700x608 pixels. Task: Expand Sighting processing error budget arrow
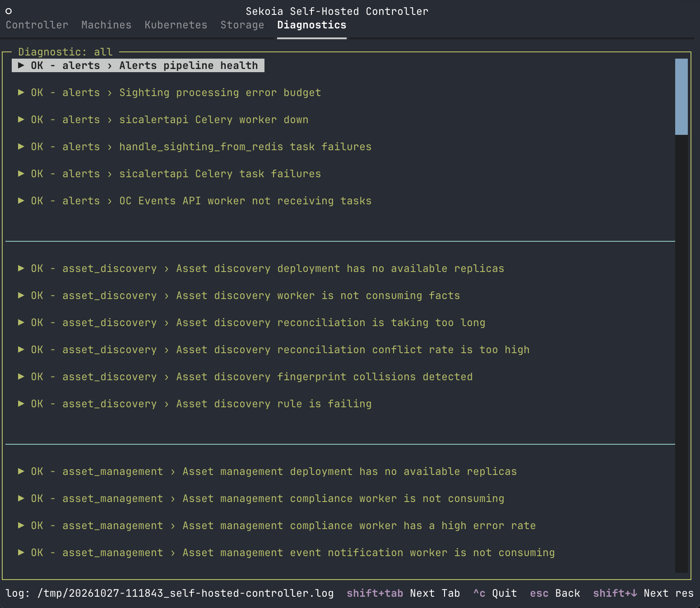tap(21, 92)
